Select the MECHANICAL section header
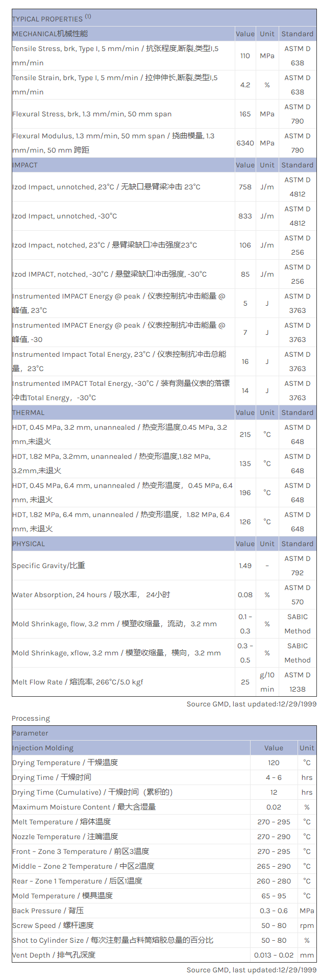321x980 pixels. pyautogui.click(x=50, y=34)
